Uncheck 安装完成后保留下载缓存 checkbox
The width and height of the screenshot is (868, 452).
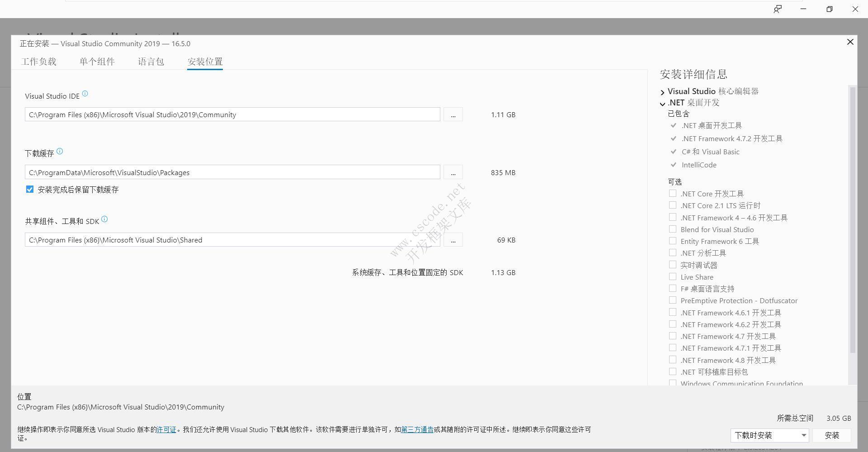30,190
